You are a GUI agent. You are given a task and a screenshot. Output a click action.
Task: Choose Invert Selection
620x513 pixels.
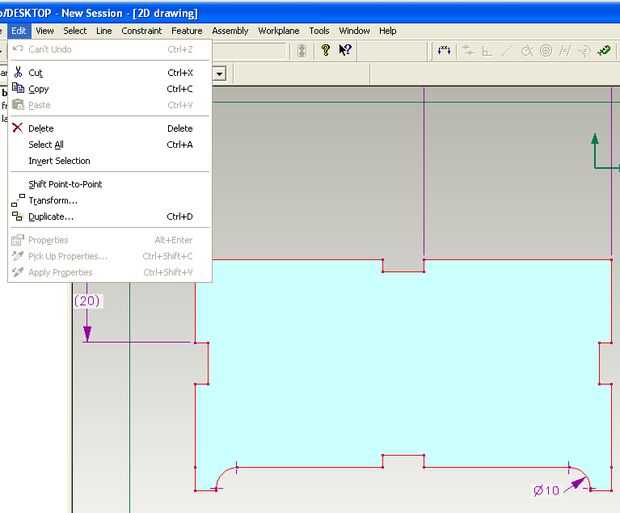(110, 161)
